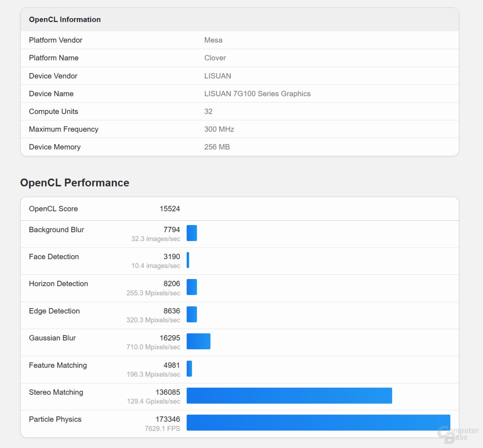
Task: Select the Clover platform value
Action: click(x=215, y=58)
